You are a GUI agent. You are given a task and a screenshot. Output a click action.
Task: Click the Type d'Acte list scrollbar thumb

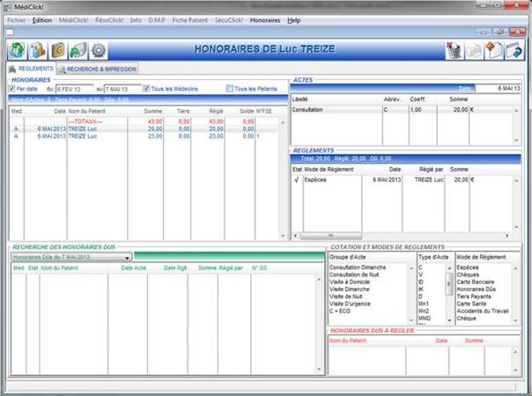pos(449,283)
